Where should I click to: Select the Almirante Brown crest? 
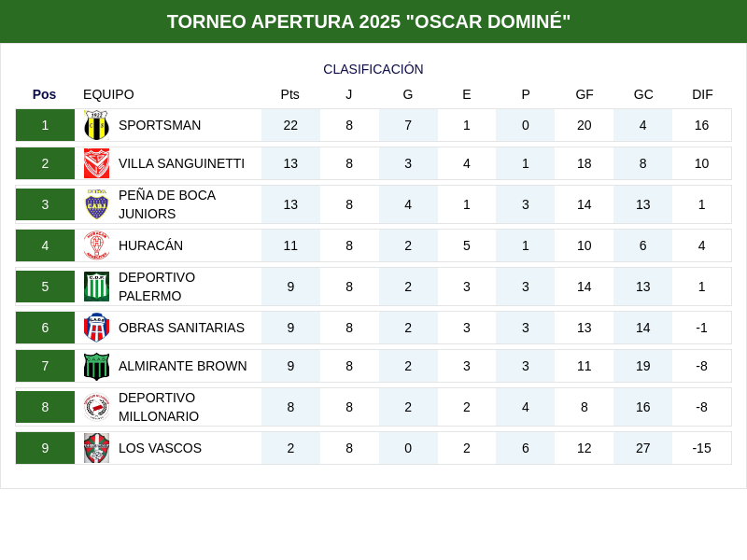tap(96, 366)
